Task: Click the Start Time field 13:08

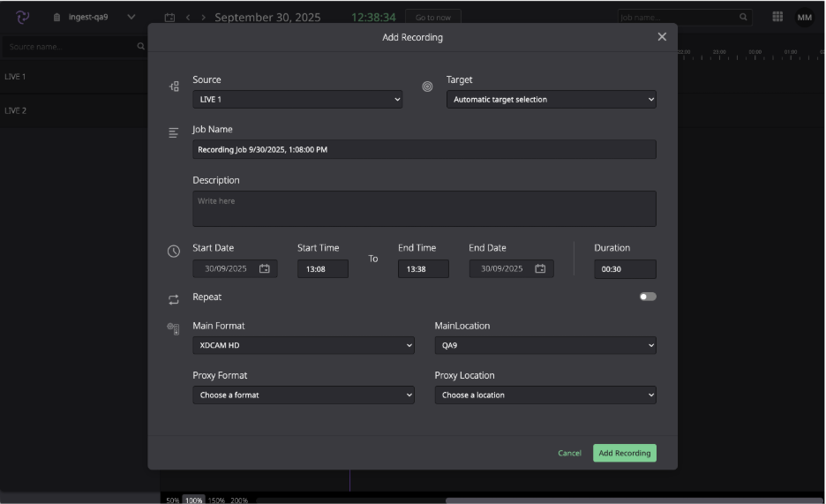Action: click(x=323, y=268)
